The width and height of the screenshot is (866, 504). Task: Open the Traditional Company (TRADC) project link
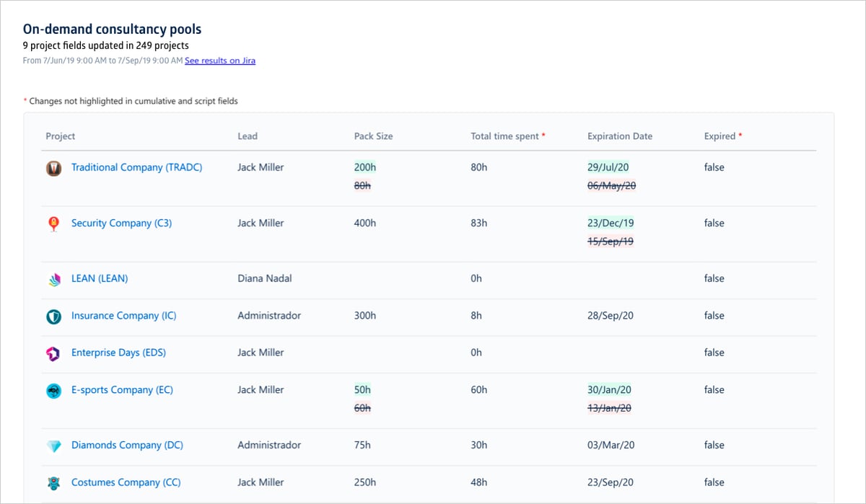(x=136, y=167)
